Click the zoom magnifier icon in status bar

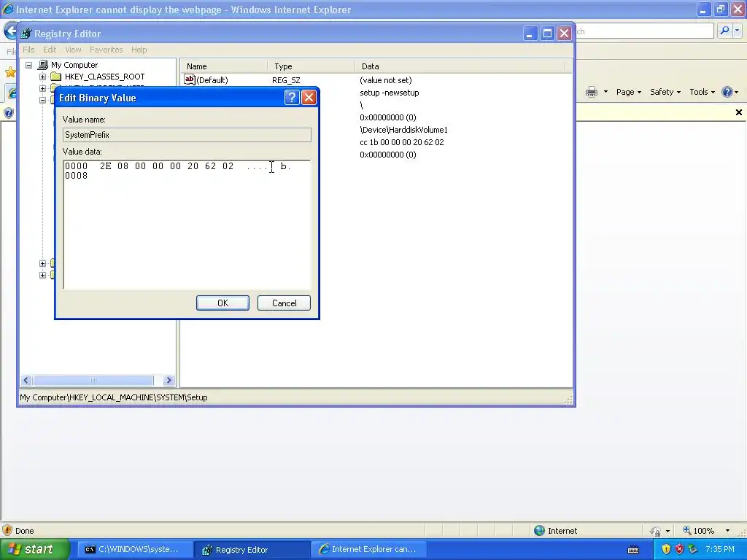pyautogui.click(x=687, y=530)
